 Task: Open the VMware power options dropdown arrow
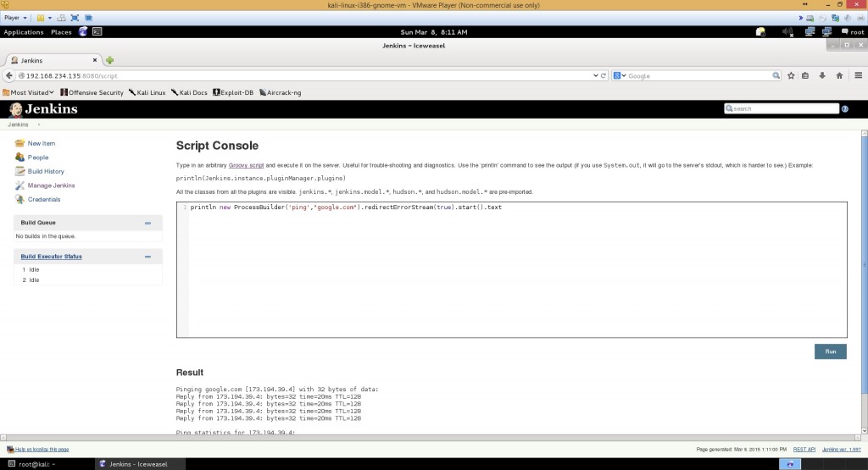(x=50, y=18)
